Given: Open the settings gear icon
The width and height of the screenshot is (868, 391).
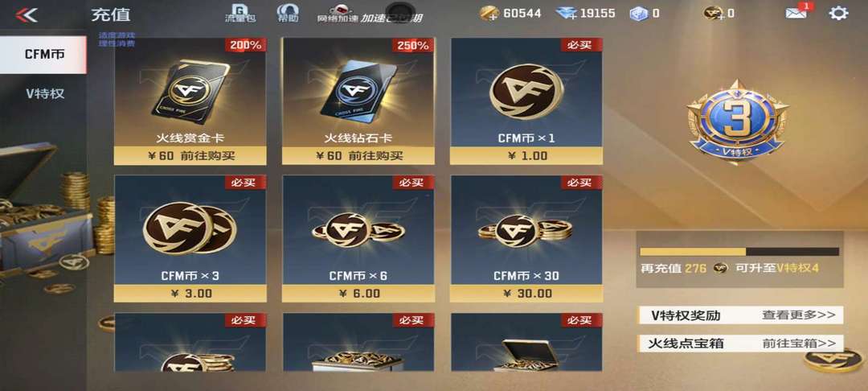Looking at the screenshot, I should tap(838, 14).
